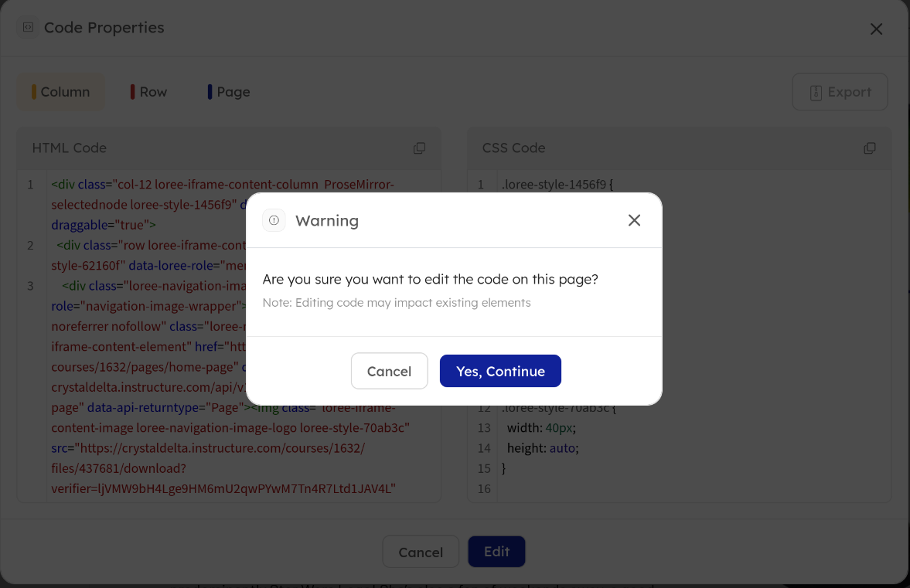Image resolution: width=910 pixels, height=588 pixels.
Task: Copy the HTML Code panel contents
Action: [419, 148]
